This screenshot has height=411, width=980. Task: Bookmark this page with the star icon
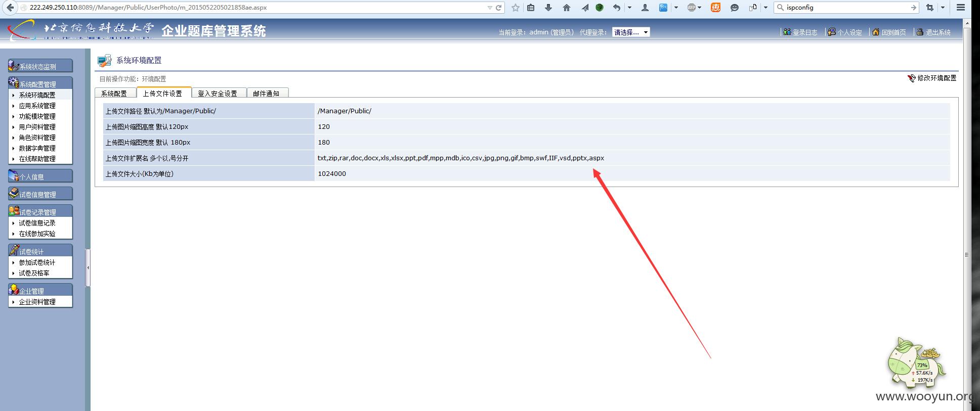pos(516,8)
